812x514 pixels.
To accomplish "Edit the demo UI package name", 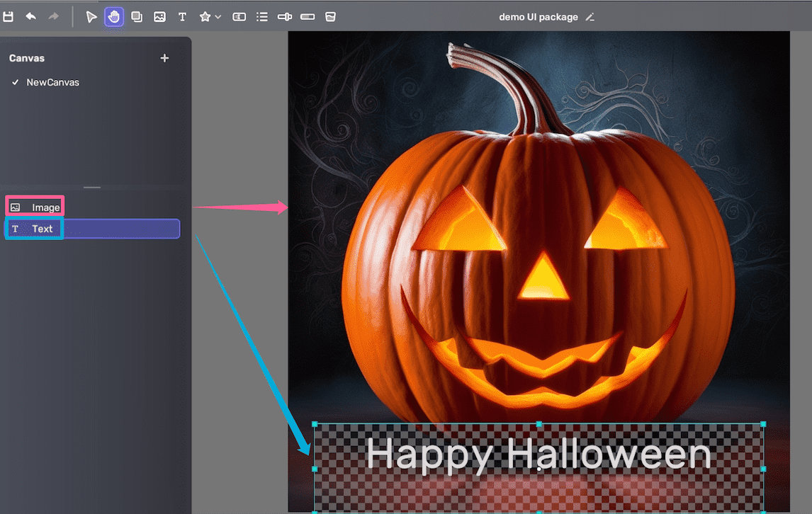I will [x=590, y=17].
